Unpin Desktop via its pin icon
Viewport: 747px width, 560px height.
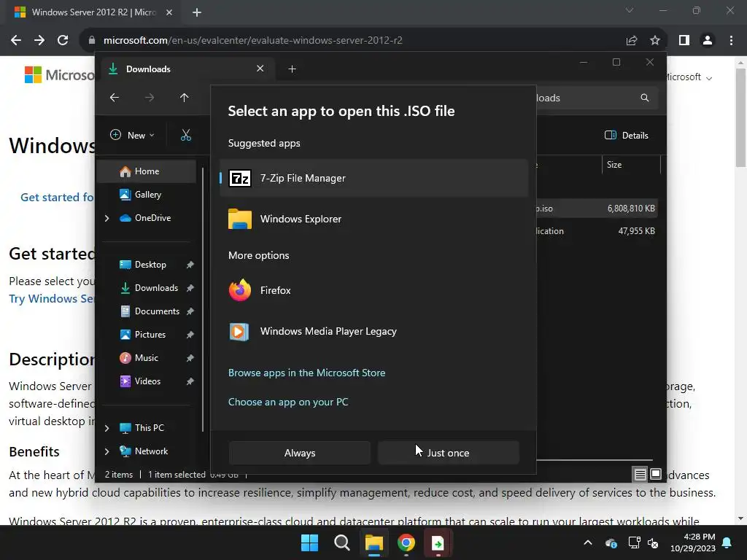tap(190, 265)
